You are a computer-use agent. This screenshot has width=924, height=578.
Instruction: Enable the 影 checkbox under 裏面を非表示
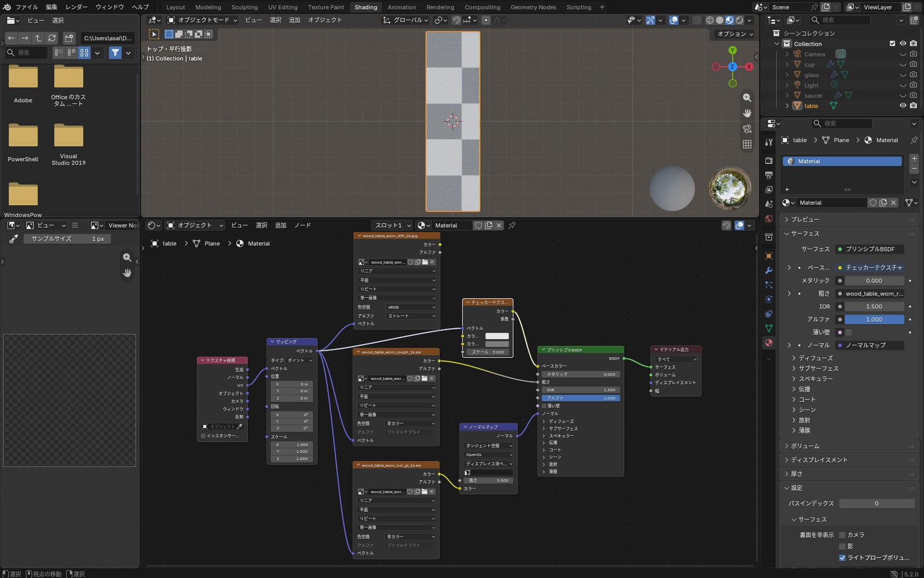tap(842, 546)
